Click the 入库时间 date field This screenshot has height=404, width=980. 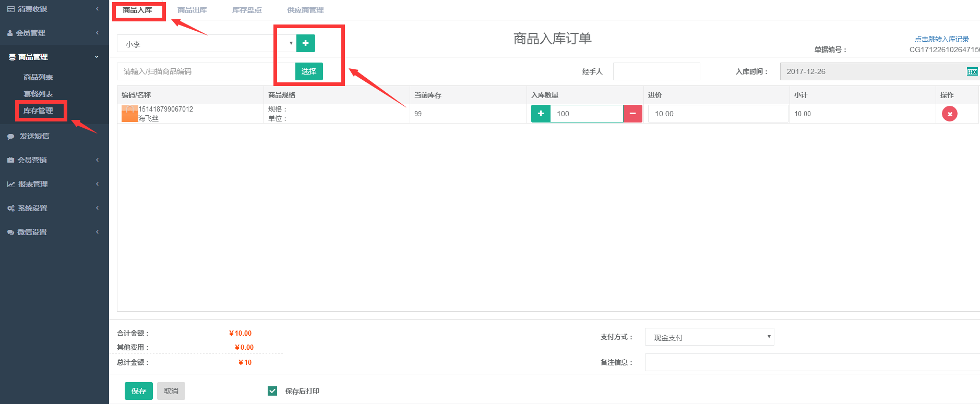point(880,71)
